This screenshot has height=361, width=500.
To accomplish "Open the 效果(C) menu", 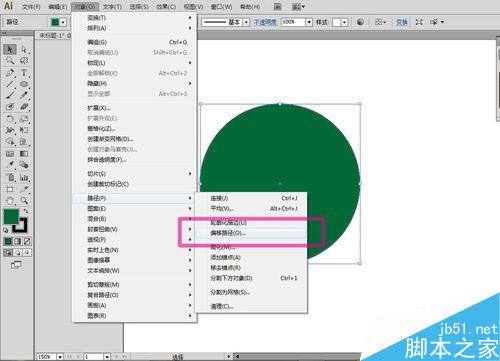I will pyautogui.click(x=166, y=7).
